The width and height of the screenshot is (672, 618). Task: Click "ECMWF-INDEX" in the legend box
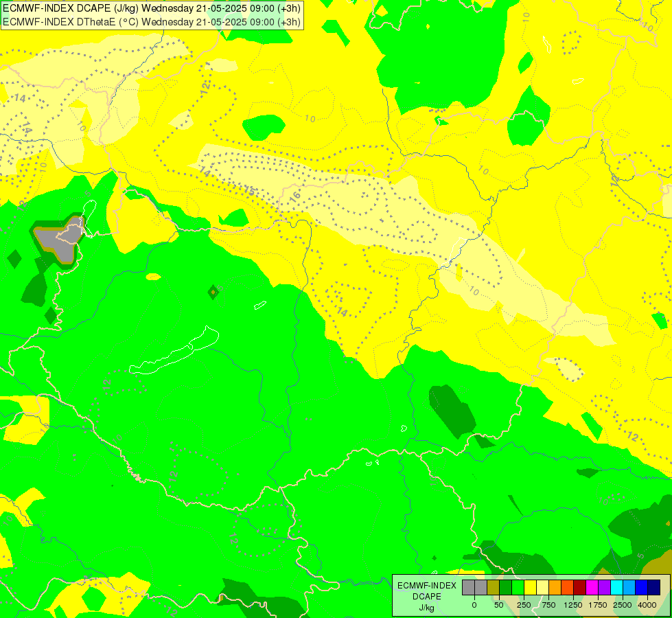coord(427,586)
